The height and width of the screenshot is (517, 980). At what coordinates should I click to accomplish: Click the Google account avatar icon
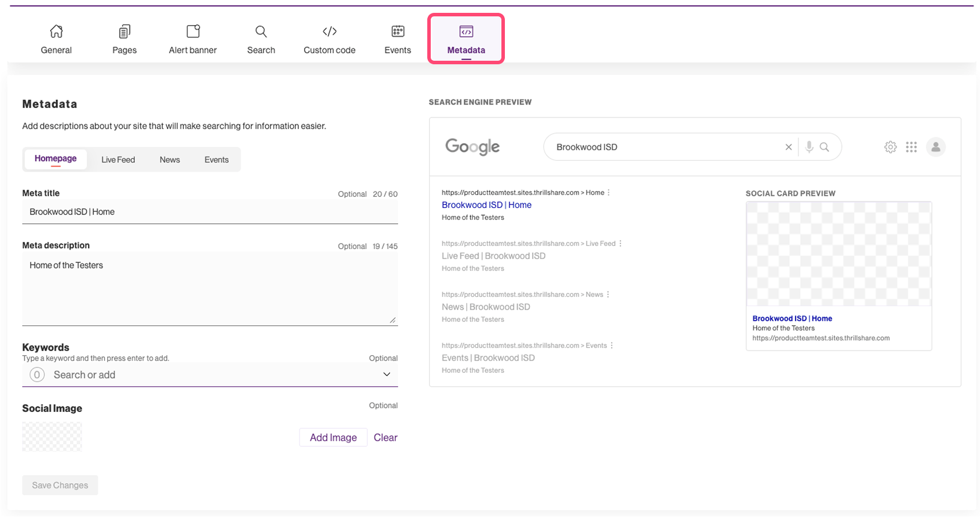[936, 147]
